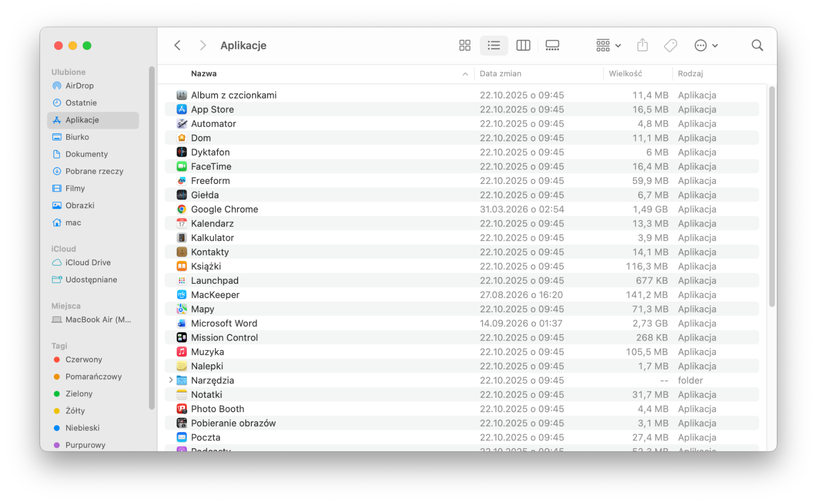Screen dimensions: 817x504
Task: Open Ostatnie in the sidebar
Action: click(93, 103)
